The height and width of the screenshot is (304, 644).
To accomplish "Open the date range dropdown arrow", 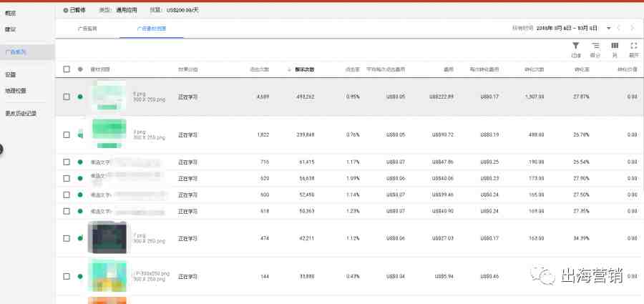I will pos(609,29).
